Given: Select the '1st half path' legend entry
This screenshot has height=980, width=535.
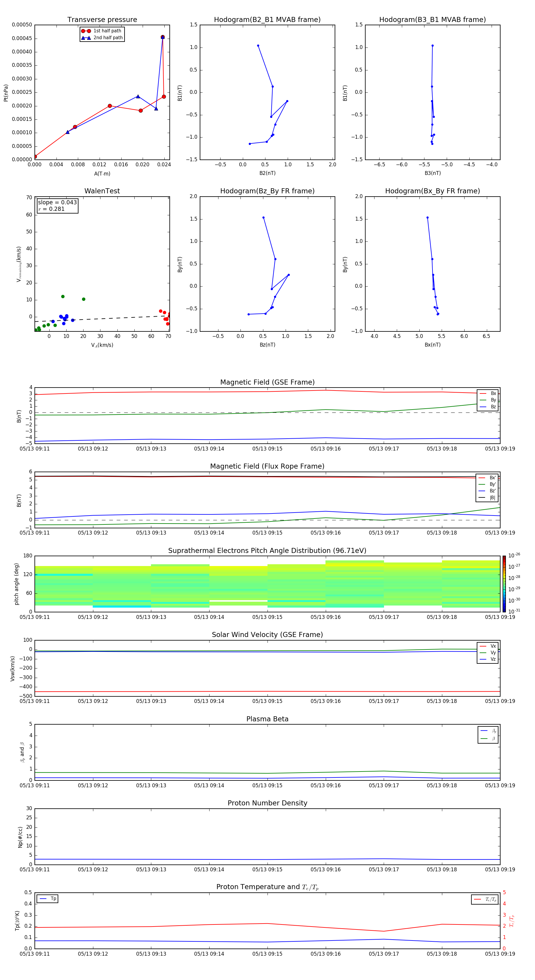Looking at the screenshot, I should [101, 31].
